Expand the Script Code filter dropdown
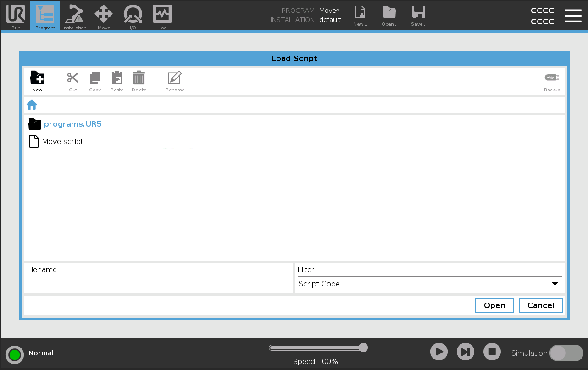 [x=430, y=284]
